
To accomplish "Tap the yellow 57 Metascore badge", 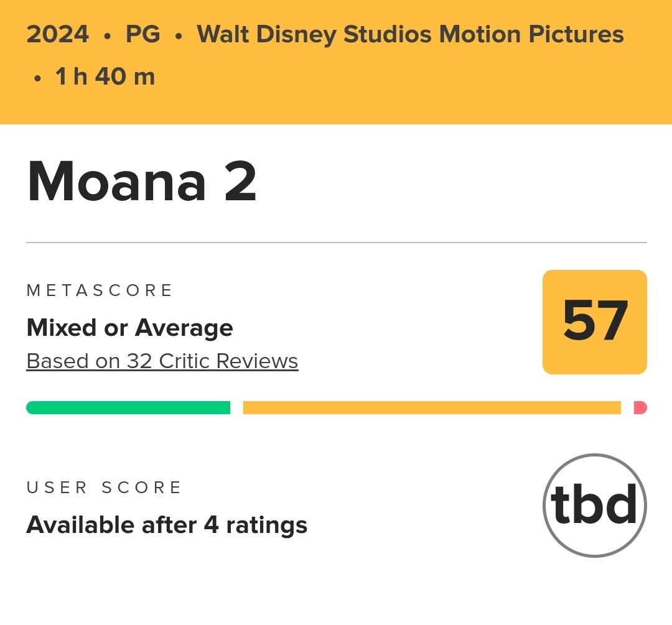I will [x=594, y=322].
